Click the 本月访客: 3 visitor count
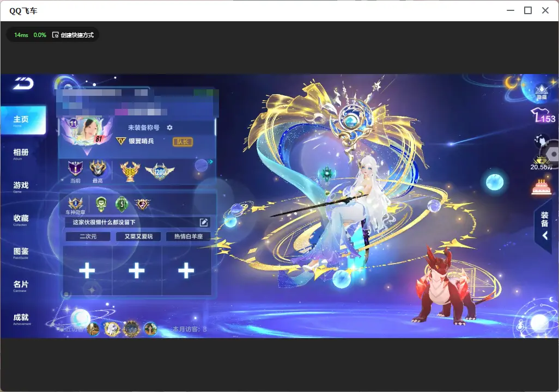 click(x=190, y=329)
